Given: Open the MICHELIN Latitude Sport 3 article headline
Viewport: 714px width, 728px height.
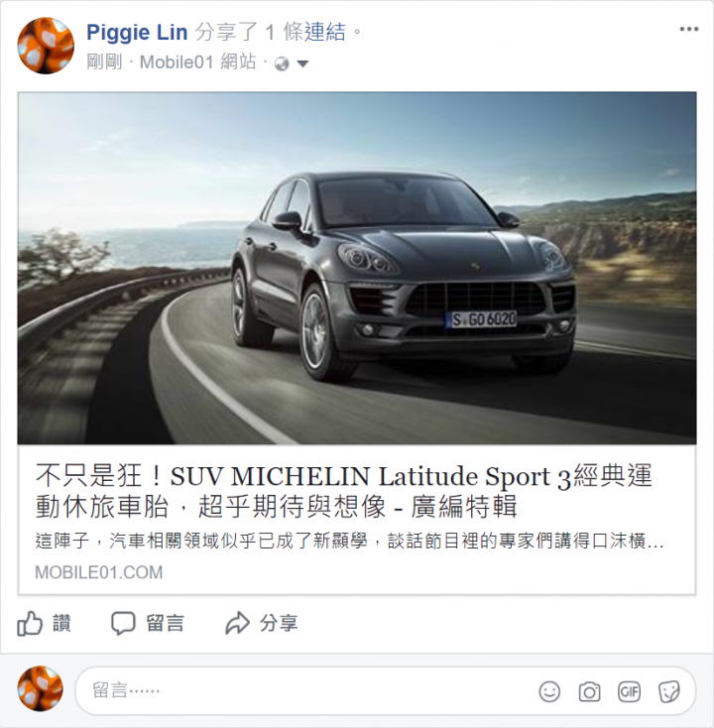Looking at the screenshot, I should click(x=344, y=490).
